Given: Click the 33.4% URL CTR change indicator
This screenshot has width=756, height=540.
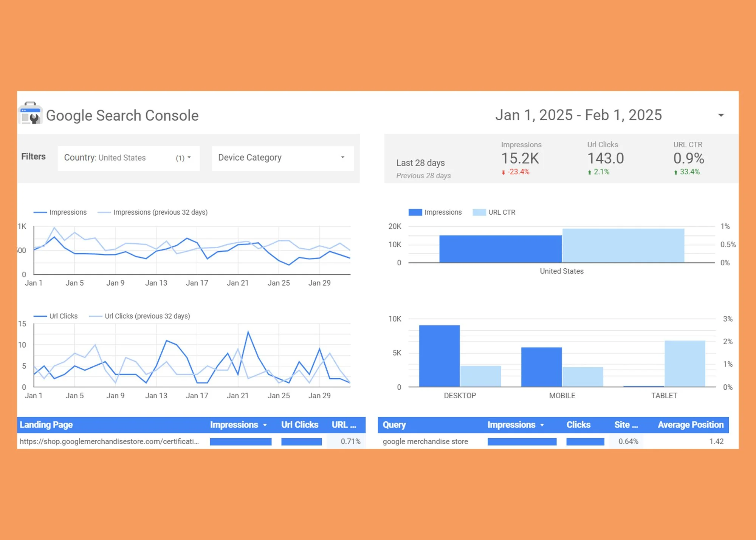Looking at the screenshot, I should 686,172.
